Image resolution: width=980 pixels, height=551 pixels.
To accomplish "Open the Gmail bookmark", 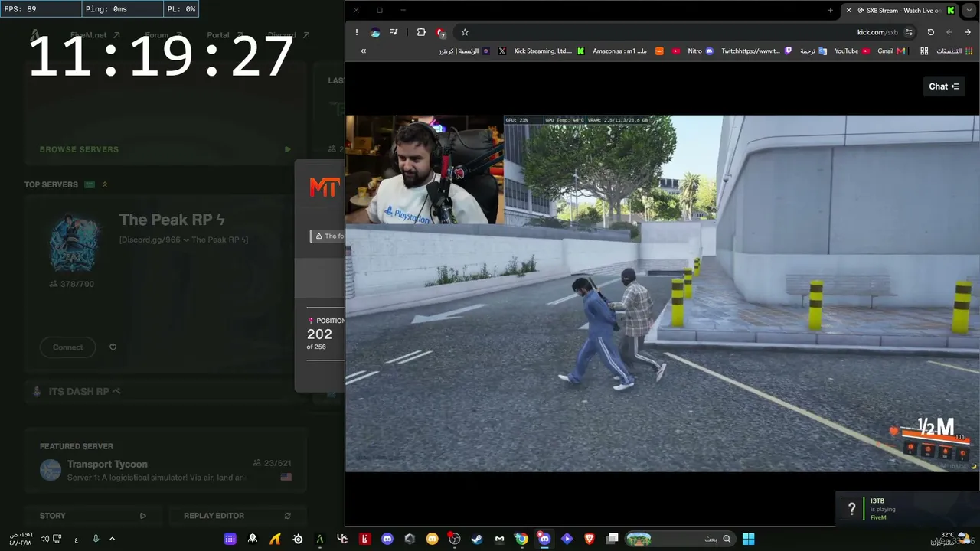I will [891, 51].
